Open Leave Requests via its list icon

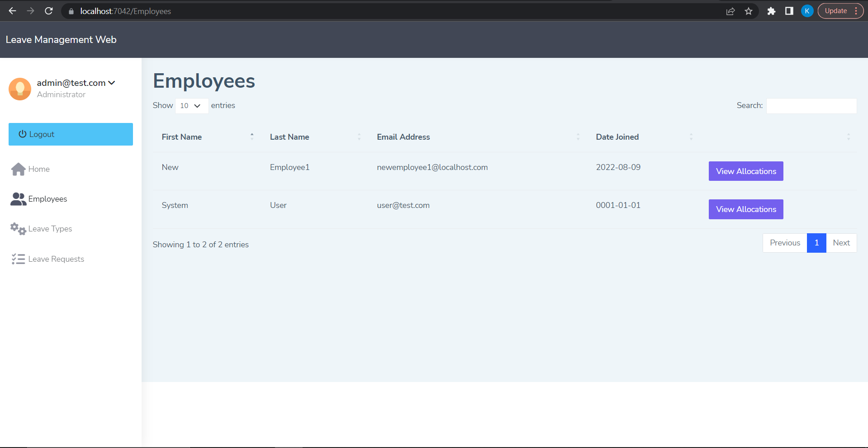tap(18, 259)
